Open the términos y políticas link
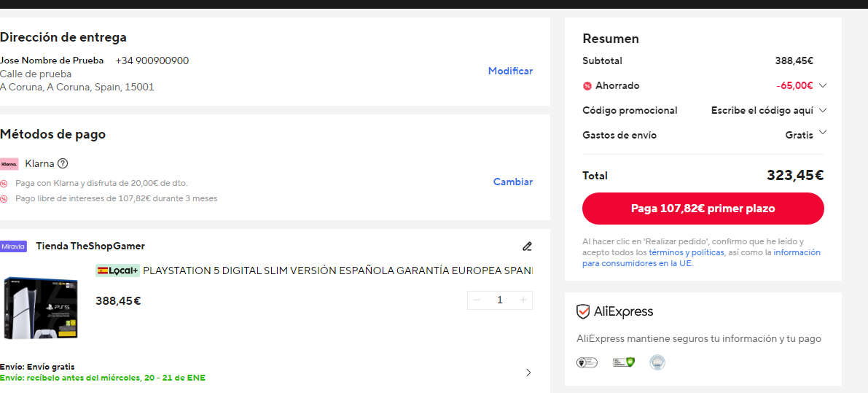 click(x=687, y=252)
